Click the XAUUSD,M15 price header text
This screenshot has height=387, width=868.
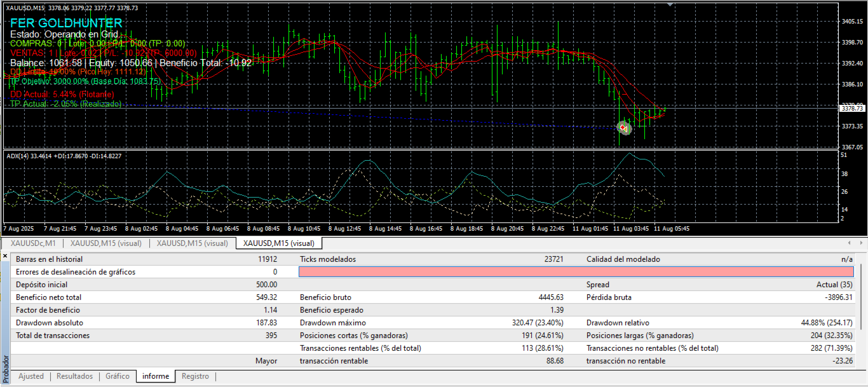[x=71, y=8]
